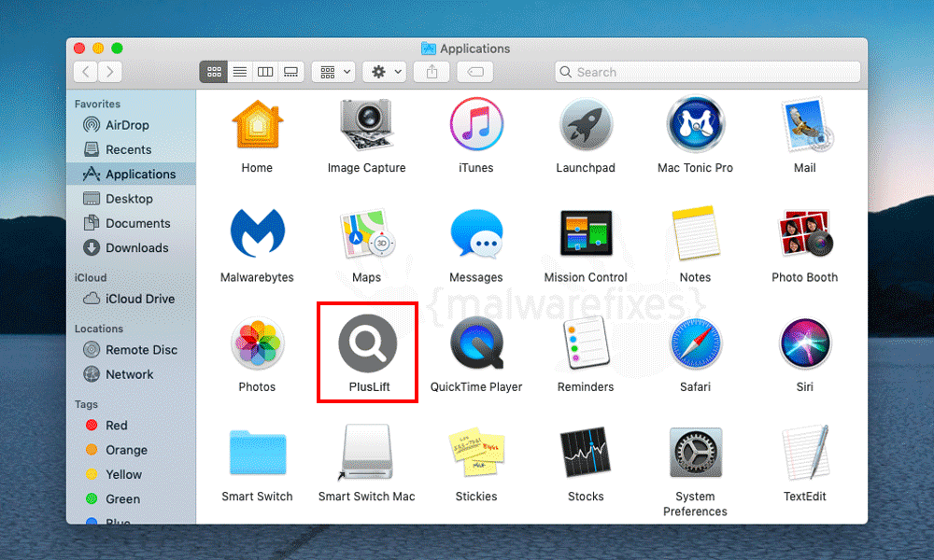Screen dimensions: 934x560
Task: Click the System Preferences icon
Action: pos(695,453)
